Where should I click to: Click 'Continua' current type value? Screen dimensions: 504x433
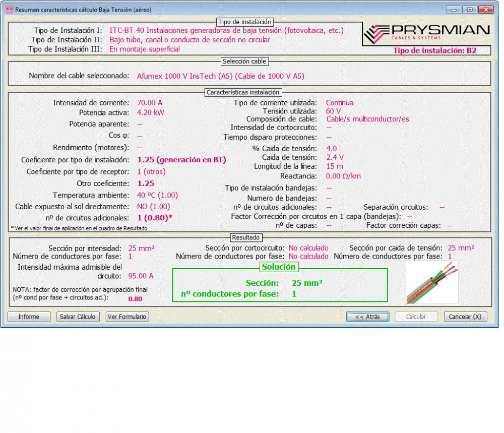coord(339,103)
